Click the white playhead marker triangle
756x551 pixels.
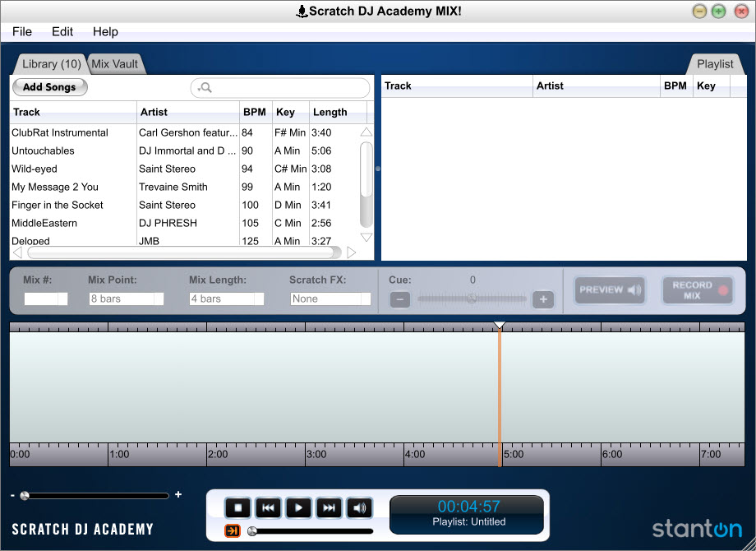500,326
